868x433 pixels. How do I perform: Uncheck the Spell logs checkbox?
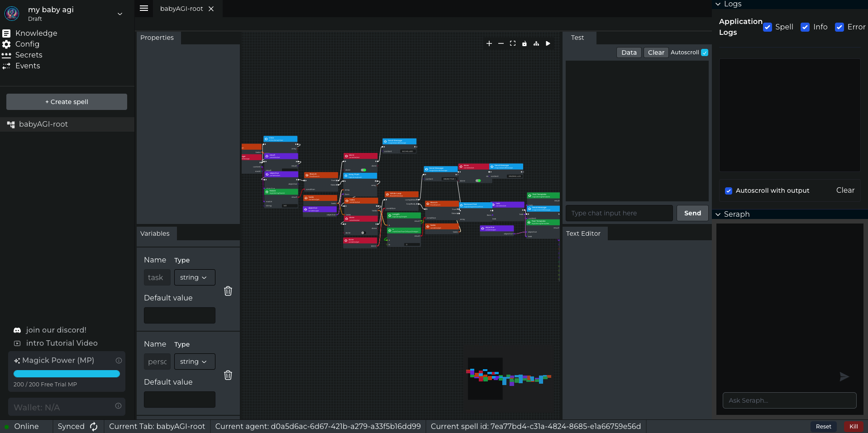pos(768,27)
